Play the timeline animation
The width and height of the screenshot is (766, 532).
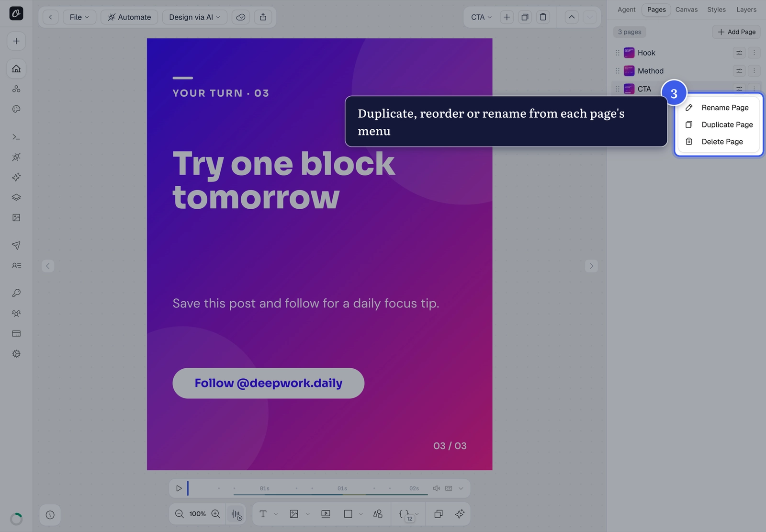(179, 488)
